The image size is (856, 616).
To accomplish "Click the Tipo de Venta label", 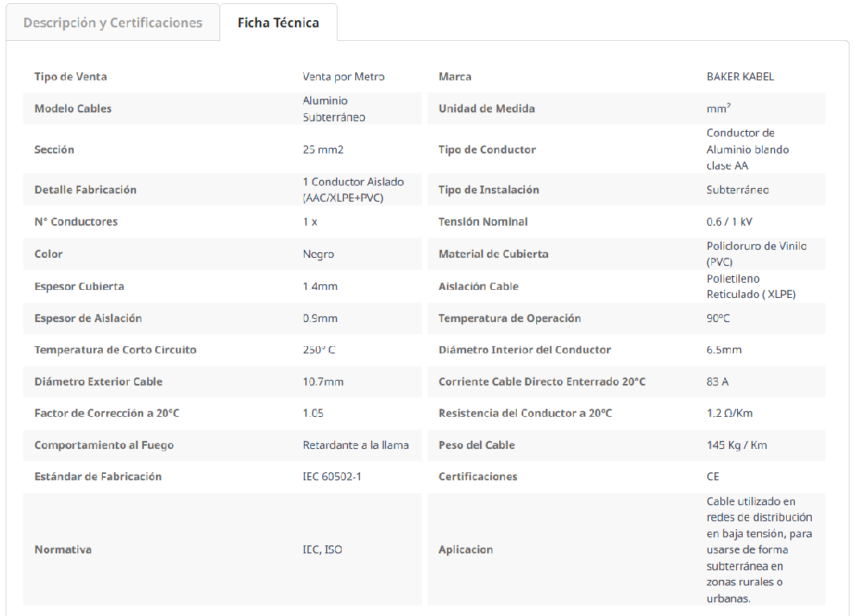I will pyautogui.click(x=71, y=77).
